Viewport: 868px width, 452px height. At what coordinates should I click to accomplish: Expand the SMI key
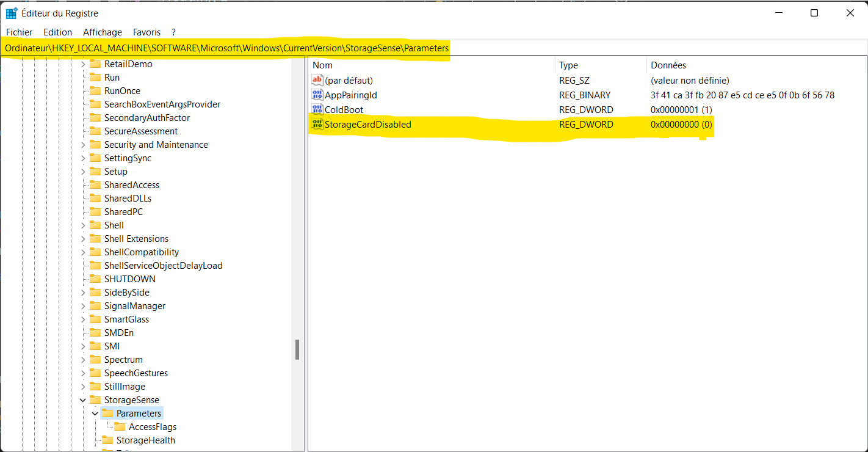[x=83, y=346]
